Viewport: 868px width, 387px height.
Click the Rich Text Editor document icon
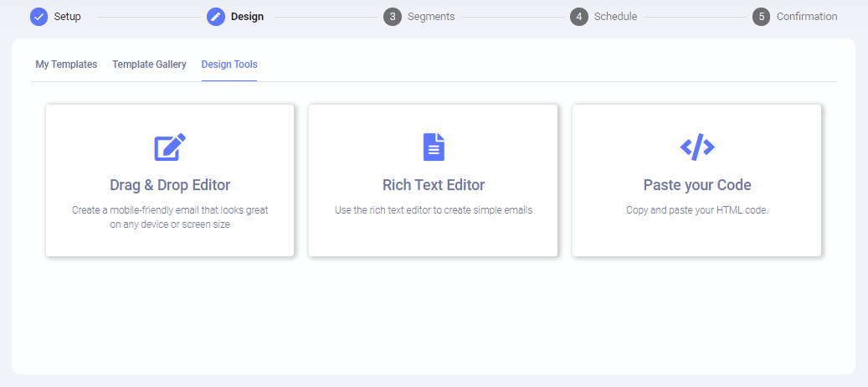pyautogui.click(x=434, y=147)
